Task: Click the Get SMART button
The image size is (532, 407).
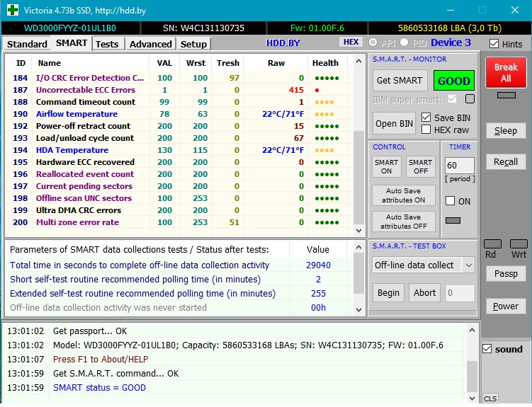Action: click(400, 80)
